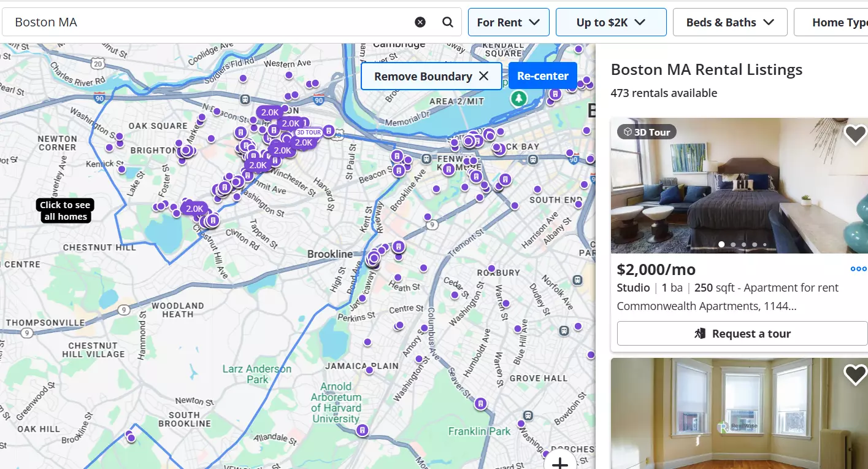Click the 3D Tour badge on bedroom photo
Image resolution: width=868 pixels, height=469 pixels.
click(x=647, y=132)
